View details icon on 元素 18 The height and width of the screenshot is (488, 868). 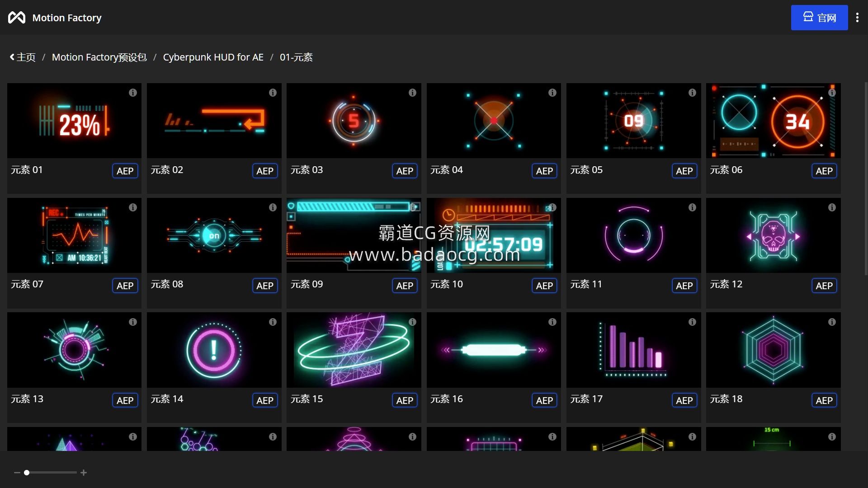832,322
